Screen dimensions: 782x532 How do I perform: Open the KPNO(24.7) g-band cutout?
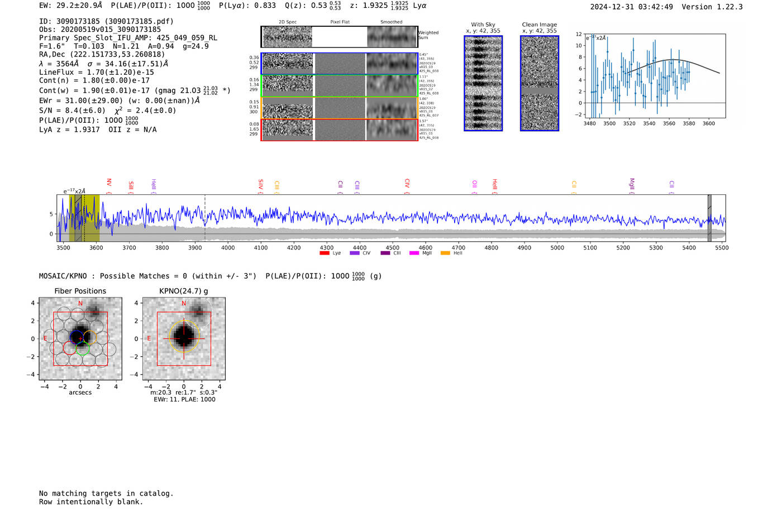pos(184,339)
